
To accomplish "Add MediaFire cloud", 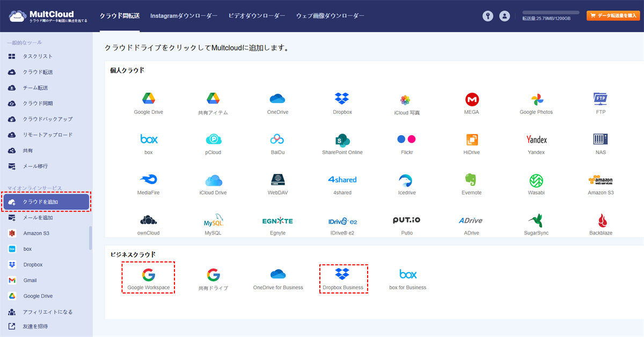I will click(x=148, y=179).
